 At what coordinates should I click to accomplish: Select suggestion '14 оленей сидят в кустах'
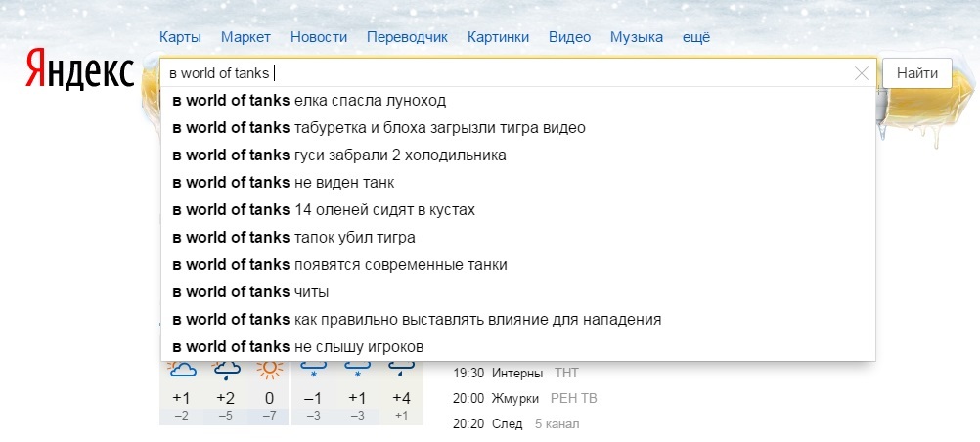[x=518, y=210]
